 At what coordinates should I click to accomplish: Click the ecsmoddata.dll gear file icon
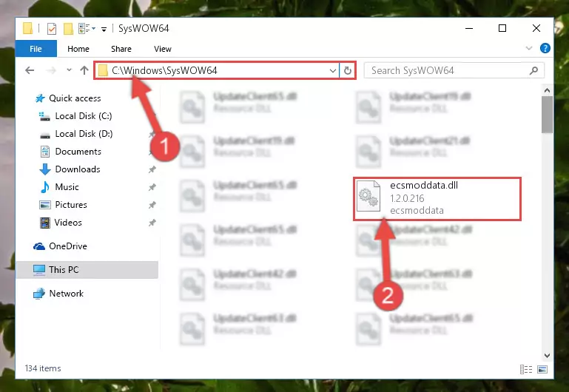[368, 196]
